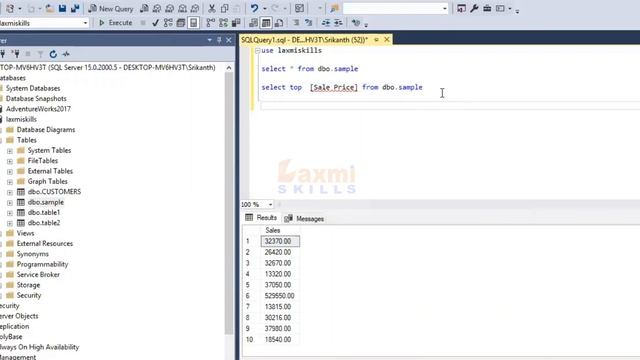Open the 100 % zoom dropdown
Viewport: 640px width, 360px height.
(270, 204)
